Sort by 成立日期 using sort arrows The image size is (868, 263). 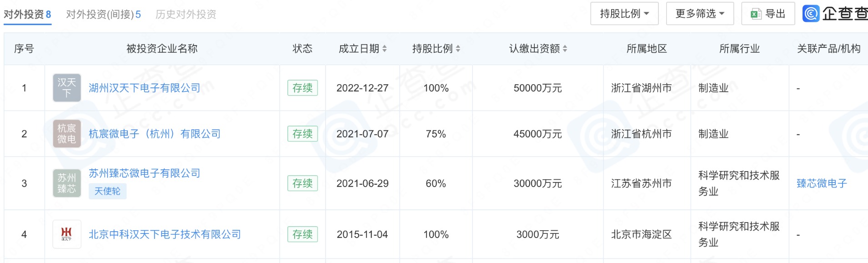click(x=385, y=49)
